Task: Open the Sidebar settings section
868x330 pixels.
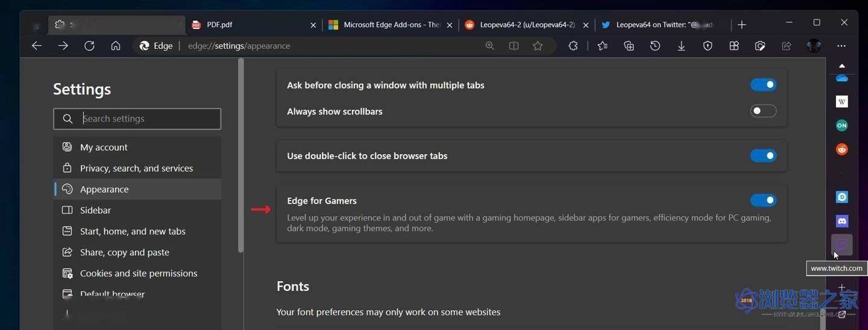Action: click(137, 210)
